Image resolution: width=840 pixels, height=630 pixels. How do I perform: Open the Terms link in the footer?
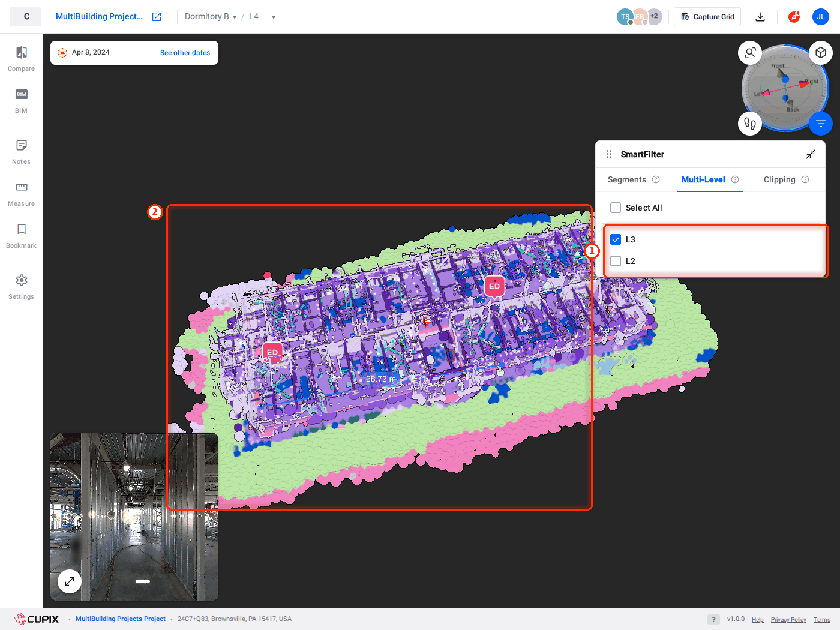coord(822,620)
